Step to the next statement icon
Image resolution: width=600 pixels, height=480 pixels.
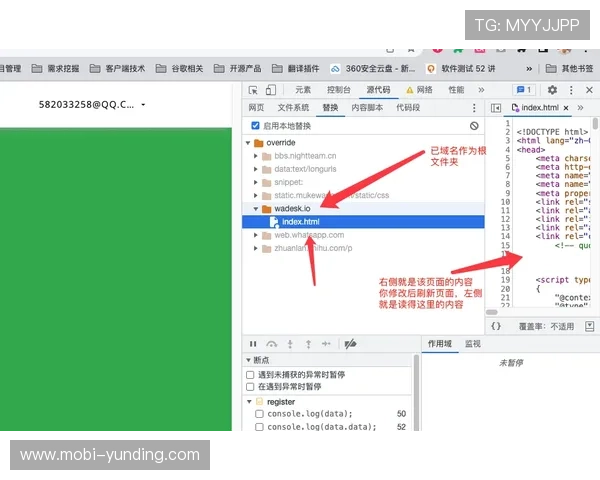(326, 344)
